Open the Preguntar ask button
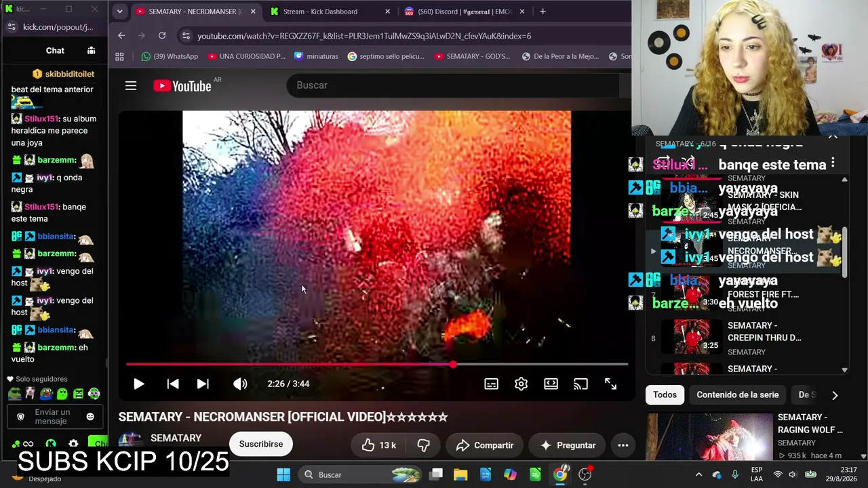The width and height of the screenshot is (868, 488). click(567, 445)
